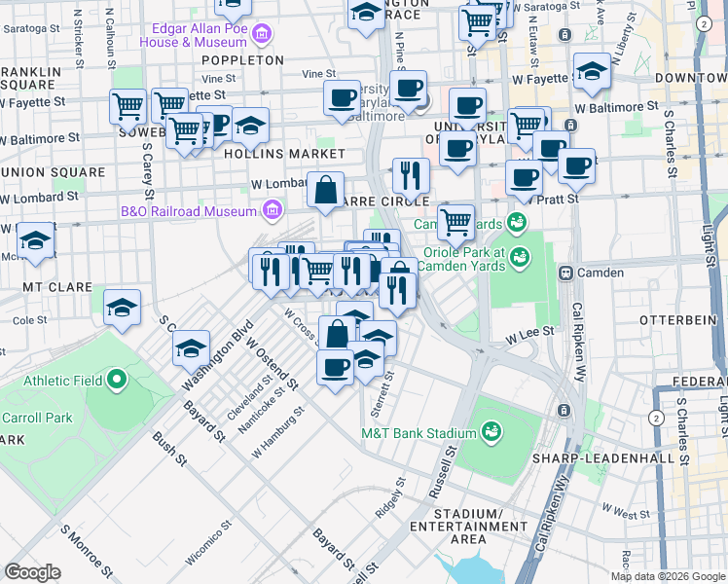Click the Washington Blvd street label

[x=218, y=356]
